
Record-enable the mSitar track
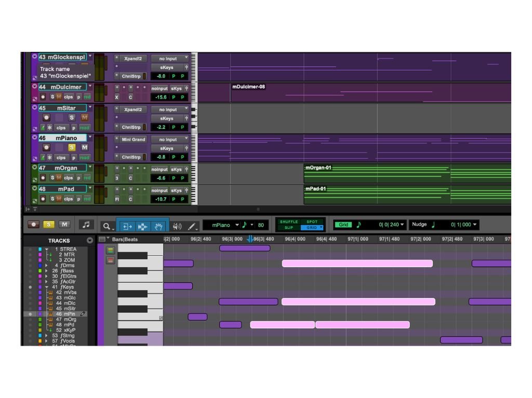[46, 118]
